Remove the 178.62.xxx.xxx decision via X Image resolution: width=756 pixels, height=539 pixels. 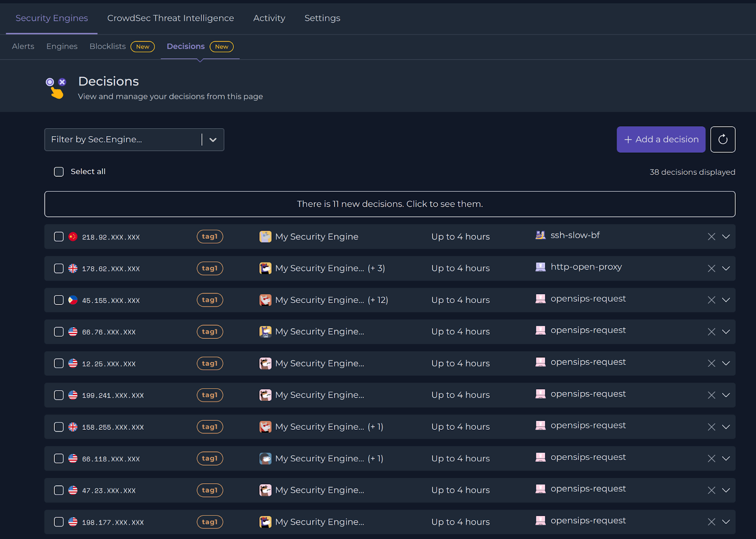point(711,269)
